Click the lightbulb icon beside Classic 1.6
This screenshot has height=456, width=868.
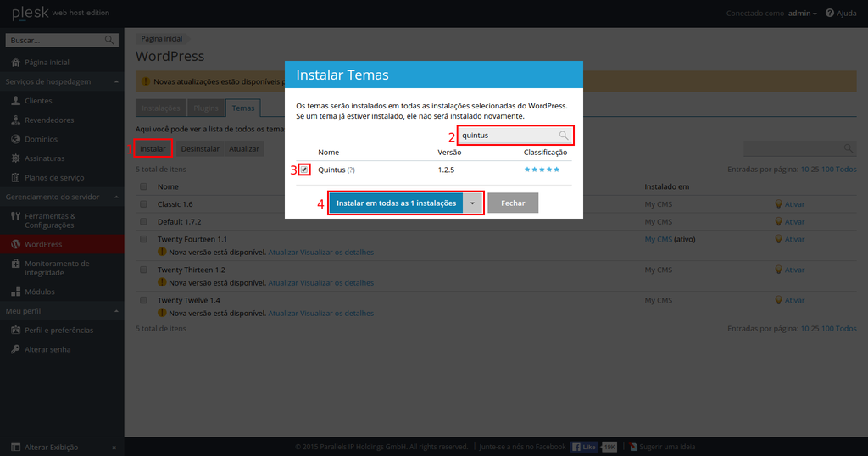778,204
